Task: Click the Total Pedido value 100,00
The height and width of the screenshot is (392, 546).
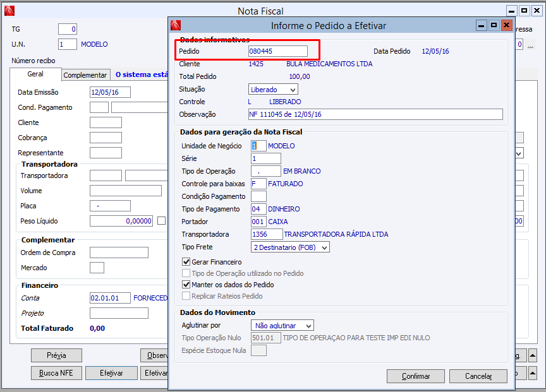Action: click(300, 76)
